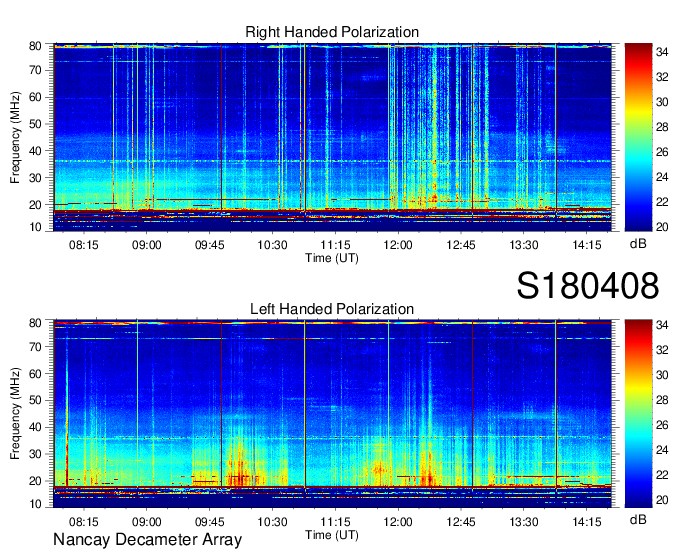Click the Left Handed plot's dB color bar
The width and height of the screenshot is (680, 552).
638,414
